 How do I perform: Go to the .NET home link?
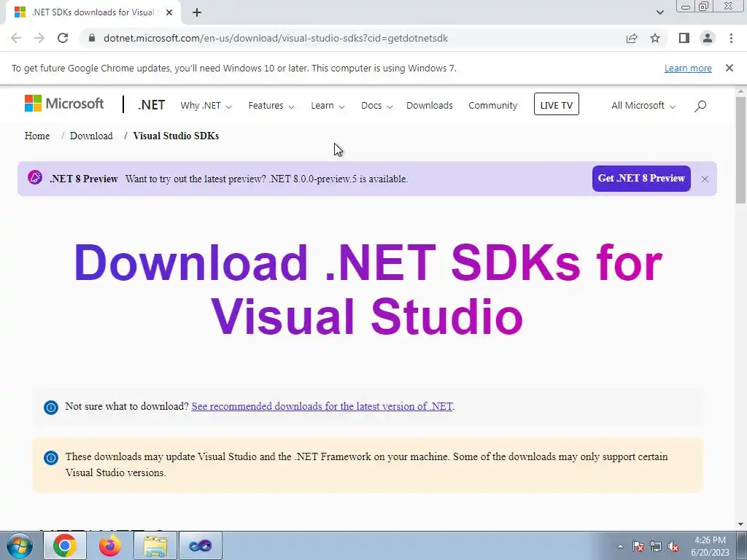click(x=152, y=105)
